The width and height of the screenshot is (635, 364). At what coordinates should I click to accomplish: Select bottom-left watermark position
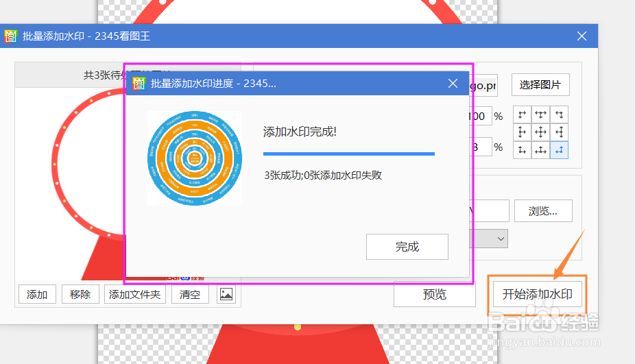coord(522,150)
